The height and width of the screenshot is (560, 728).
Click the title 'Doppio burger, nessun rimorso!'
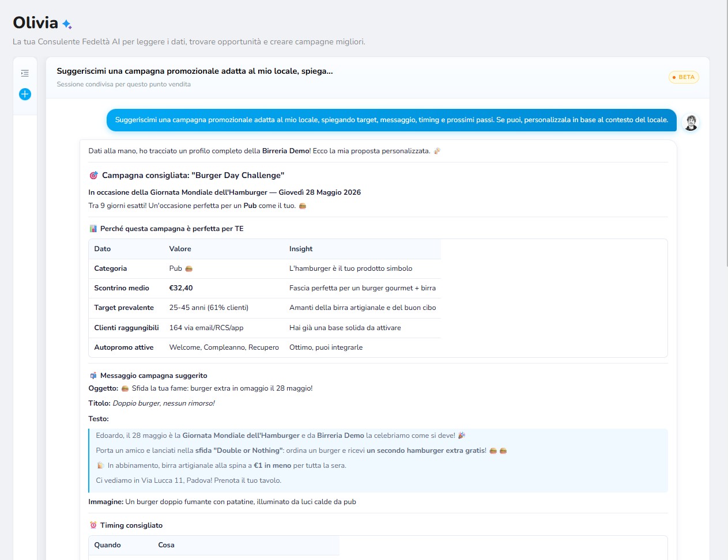(164, 403)
